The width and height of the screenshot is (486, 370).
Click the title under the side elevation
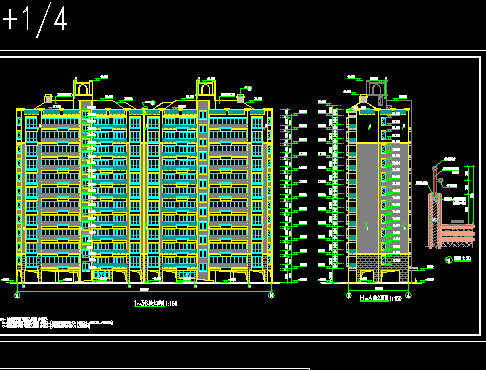[380, 298]
